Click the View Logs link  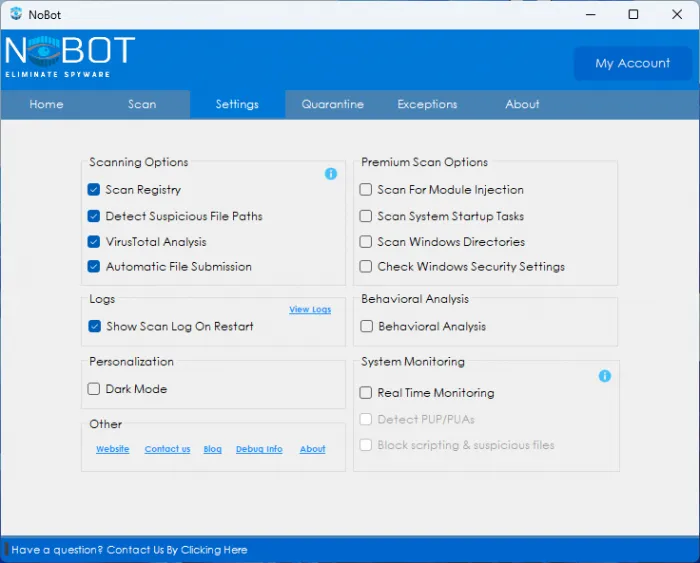click(310, 309)
